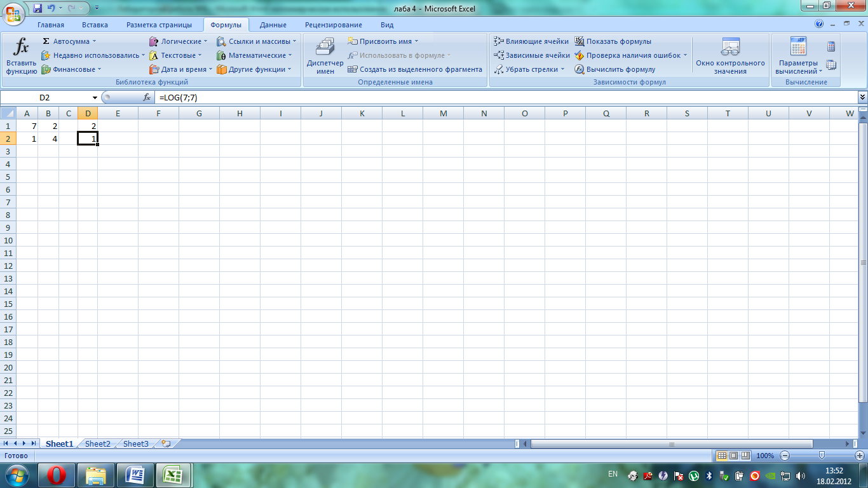Select row 10 header

pos(8,240)
